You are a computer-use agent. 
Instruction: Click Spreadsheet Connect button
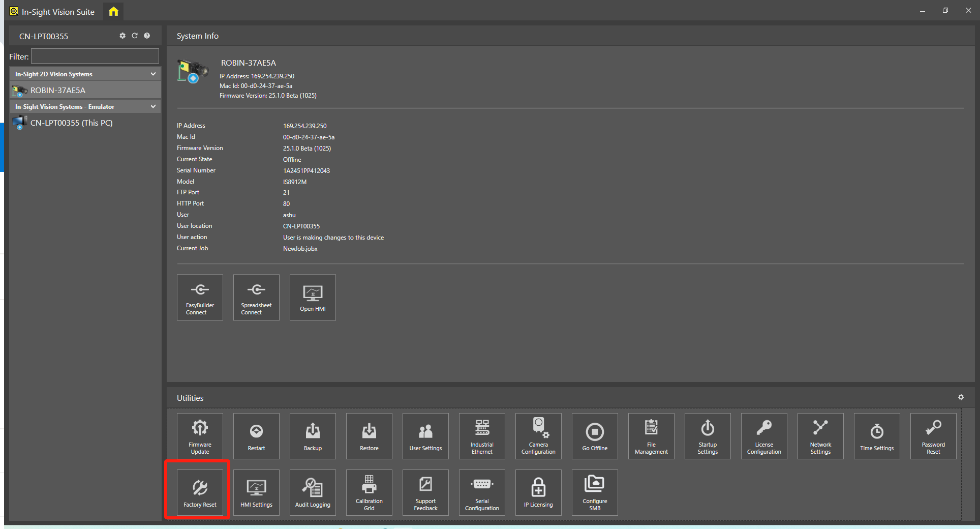(256, 298)
